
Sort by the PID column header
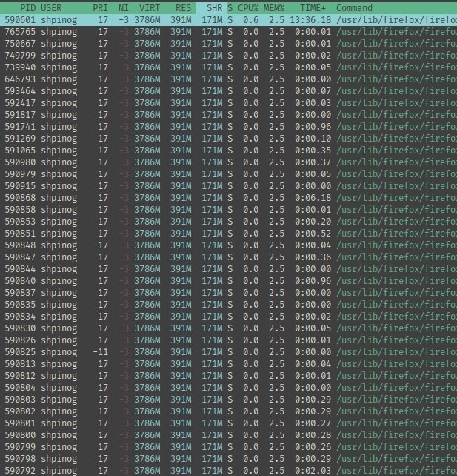(27, 8)
